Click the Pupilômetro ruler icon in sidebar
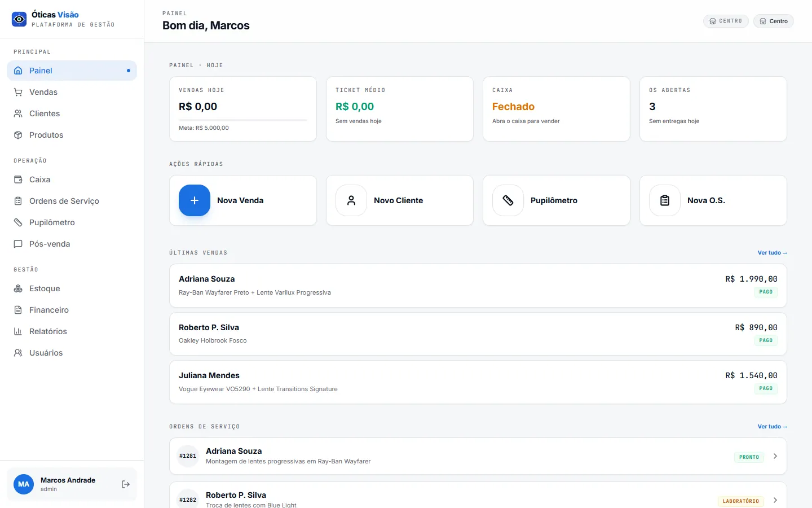 point(18,222)
